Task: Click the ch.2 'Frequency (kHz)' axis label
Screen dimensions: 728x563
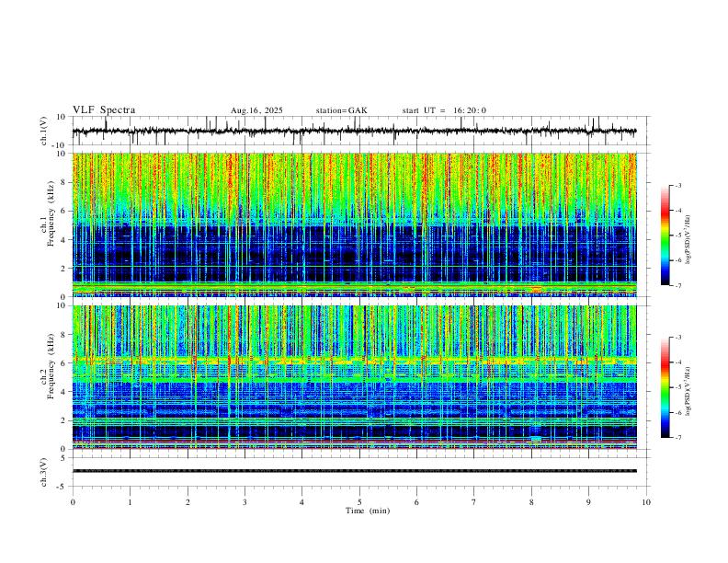Action: click(x=51, y=366)
